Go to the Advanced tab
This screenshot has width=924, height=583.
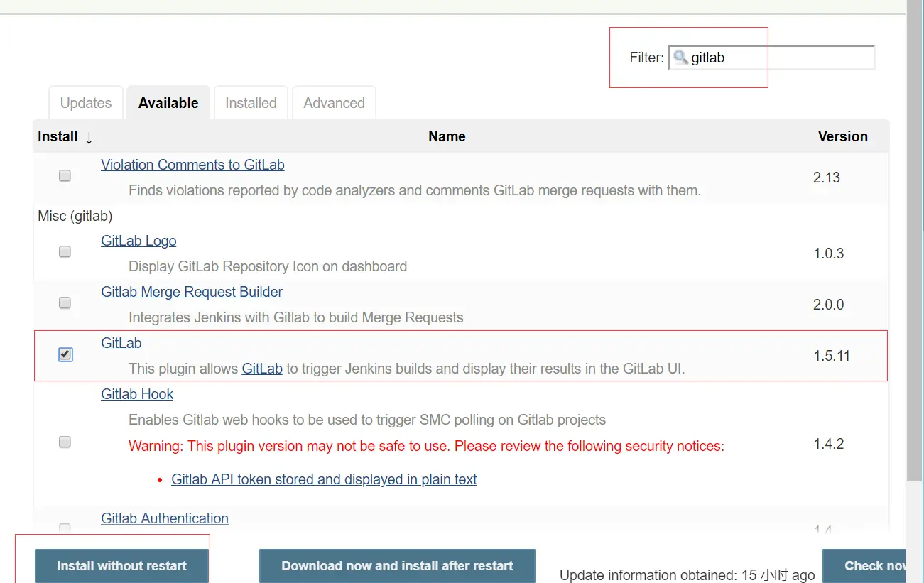pos(334,103)
